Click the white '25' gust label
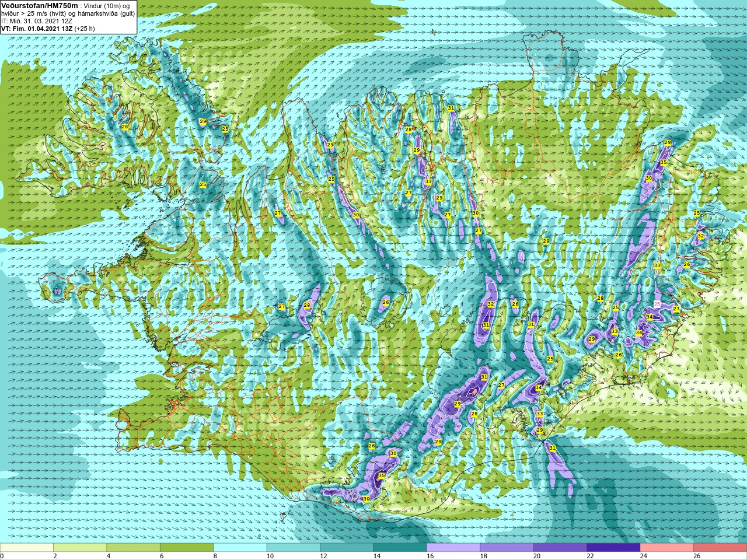This screenshot has height=560, width=747. click(x=657, y=304)
